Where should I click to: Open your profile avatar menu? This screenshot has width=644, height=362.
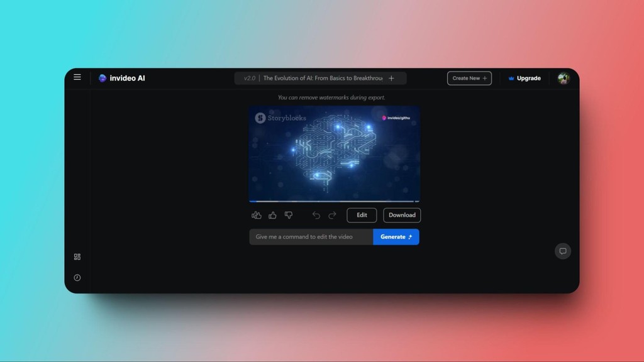(x=564, y=78)
